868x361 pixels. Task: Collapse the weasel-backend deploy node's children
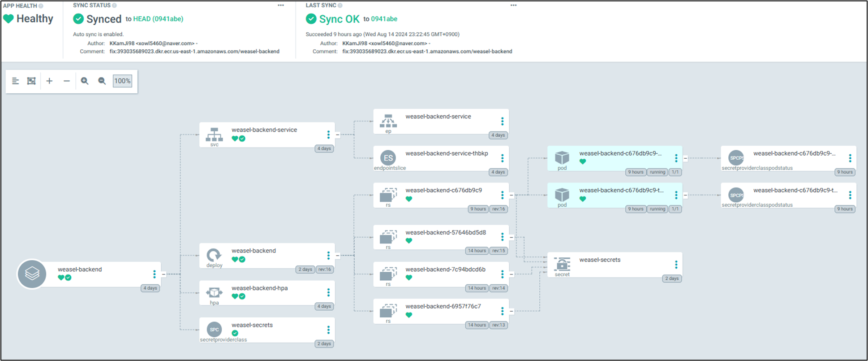pyautogui.click(x=338, y=256)
